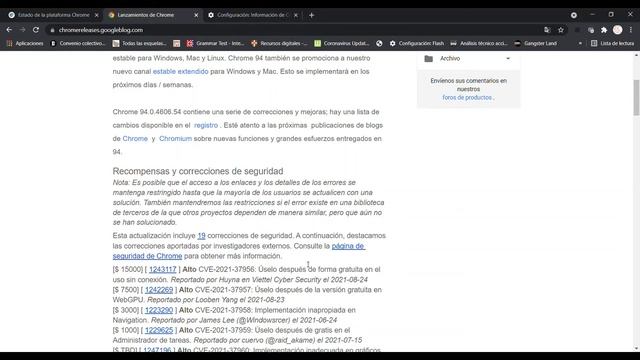The height and width of the screenshot is (360, 640).
Task: Open the globe icon bookmark
Action: point(379,43)
